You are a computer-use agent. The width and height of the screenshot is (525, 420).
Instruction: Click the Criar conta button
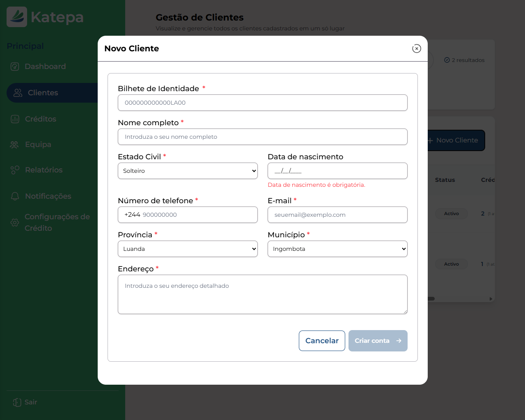coord(377,340)
